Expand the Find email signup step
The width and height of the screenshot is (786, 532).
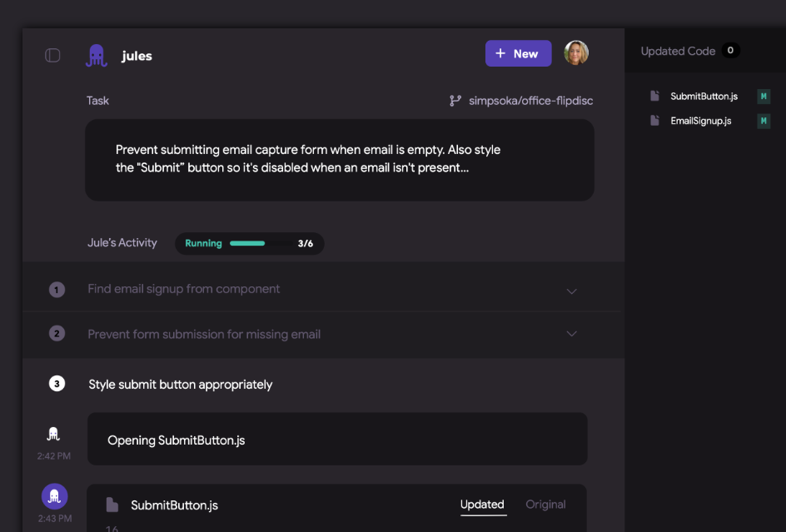click(x=571, y=291)
